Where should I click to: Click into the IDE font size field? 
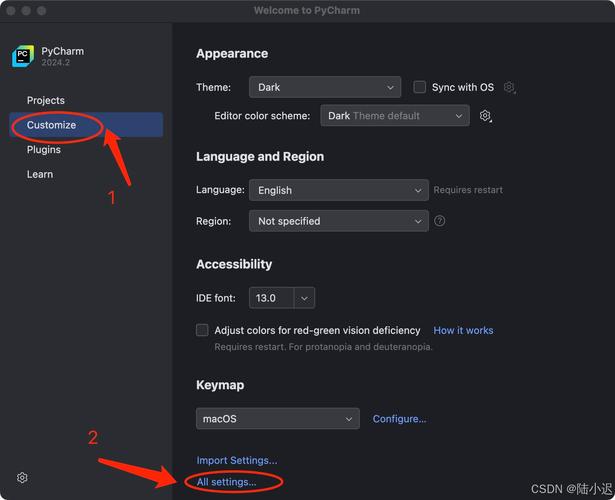(x=271, y=298)
